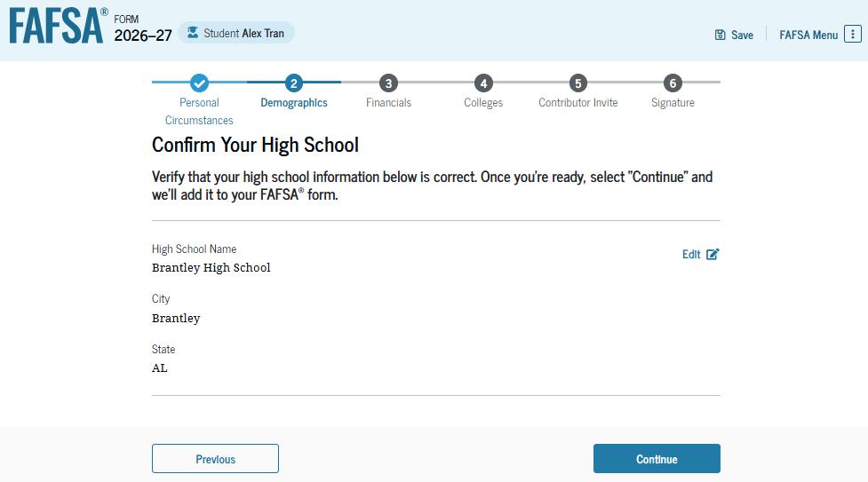Click the step 5 Contributor Invite circle
The image size is (868, 482).
click(x=577, y=83)
